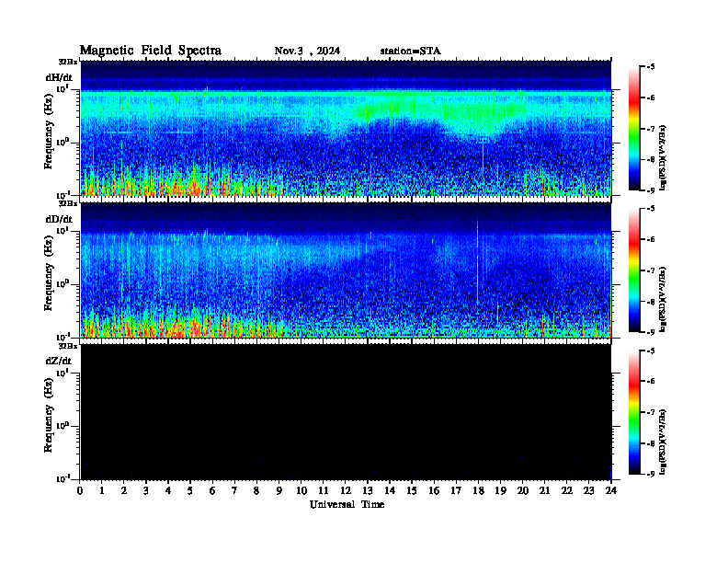Click the hour 3 tick label
This screenshot has height=563, width=728.
[146, 490]
